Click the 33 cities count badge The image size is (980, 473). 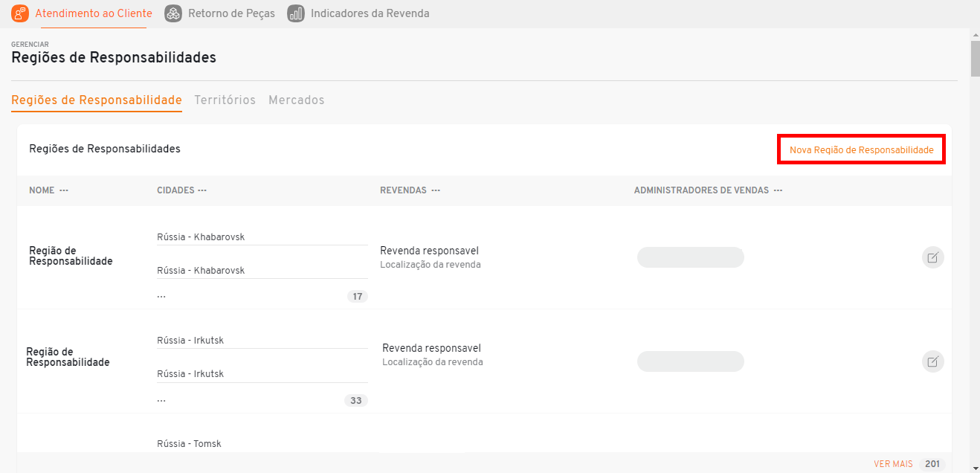pyautogui.click(x=356, y=401)
